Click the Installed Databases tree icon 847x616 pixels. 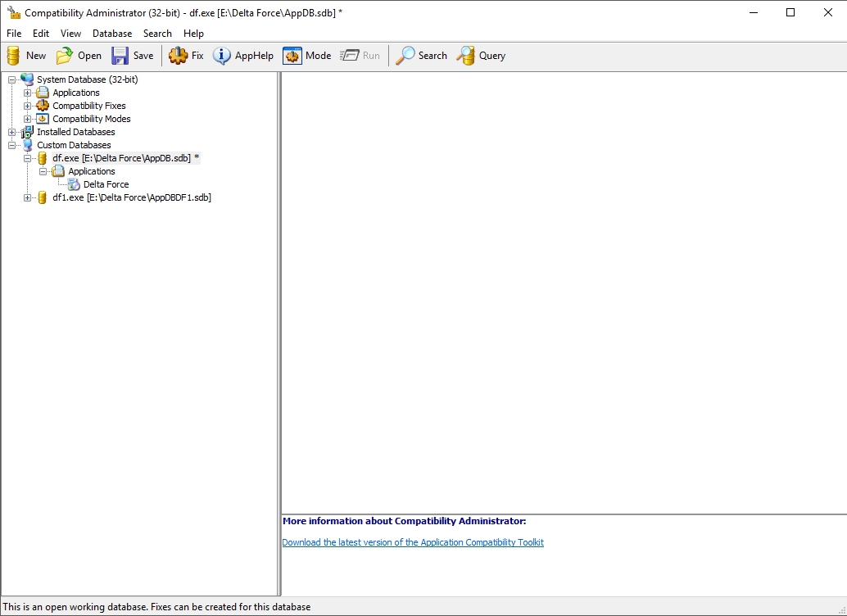27,132
